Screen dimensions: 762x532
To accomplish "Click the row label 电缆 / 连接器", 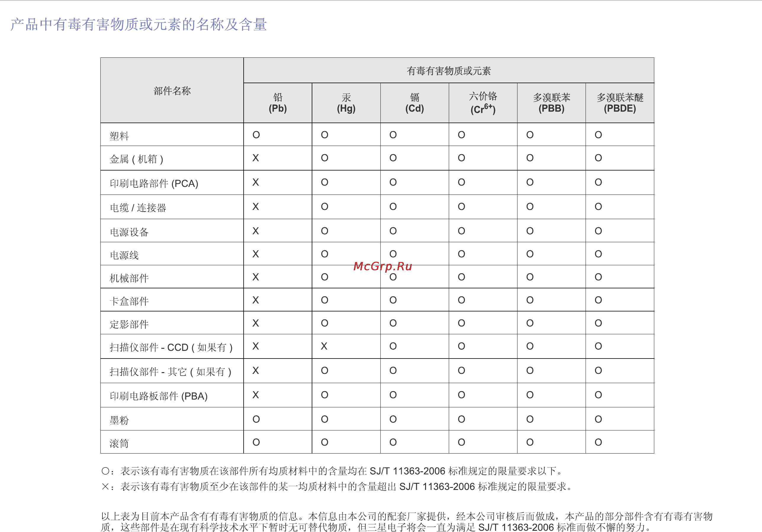I will pos(138,208).
